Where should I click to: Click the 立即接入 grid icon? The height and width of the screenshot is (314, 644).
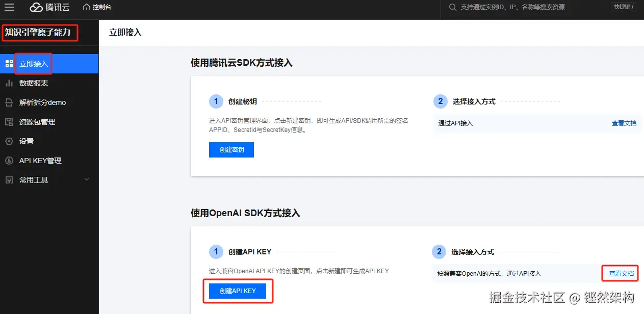pos(9,64)
